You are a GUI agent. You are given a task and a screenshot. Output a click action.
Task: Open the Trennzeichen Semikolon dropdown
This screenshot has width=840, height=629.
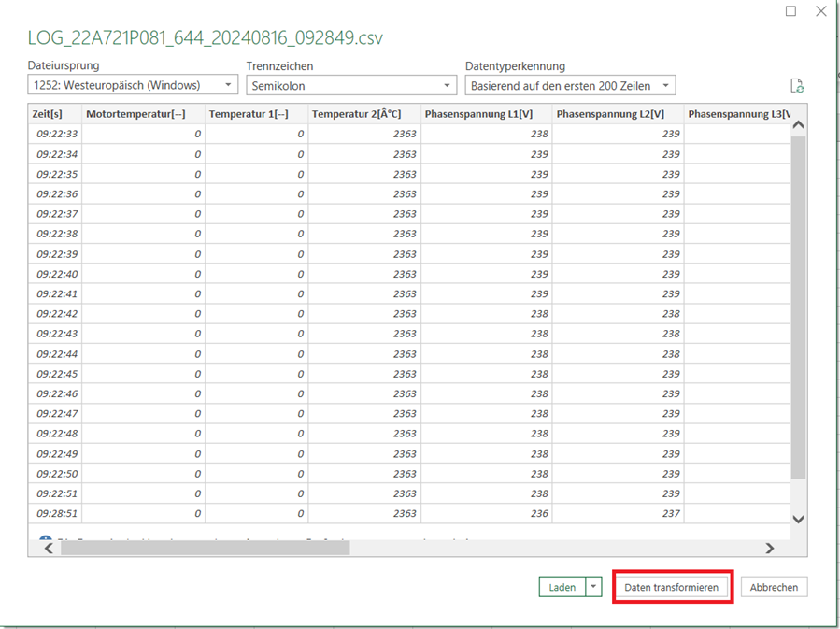click(x=350, y=86)
